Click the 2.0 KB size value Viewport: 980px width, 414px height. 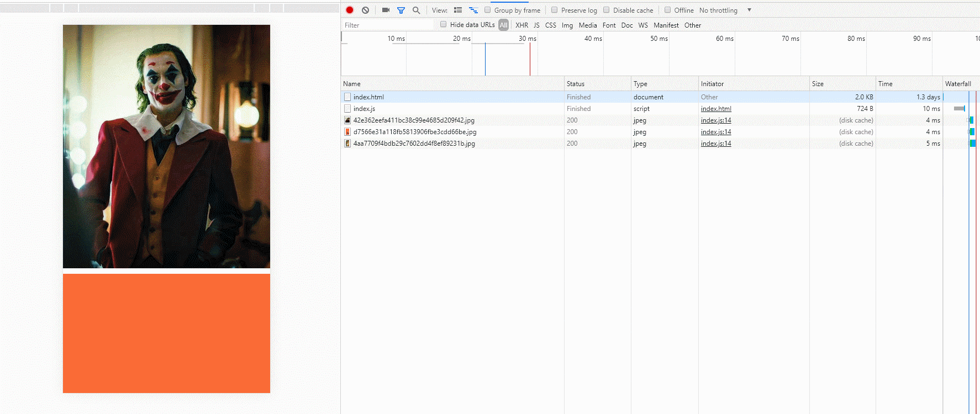[864, 97]
